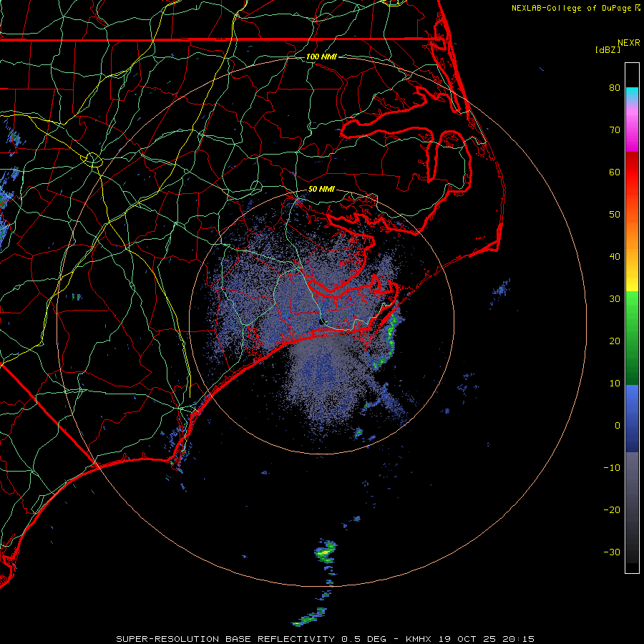The width and height of the screenshot is (644, 644).
Task: Click the green segment of the reflectivity color bar
Action: point(632,338)
